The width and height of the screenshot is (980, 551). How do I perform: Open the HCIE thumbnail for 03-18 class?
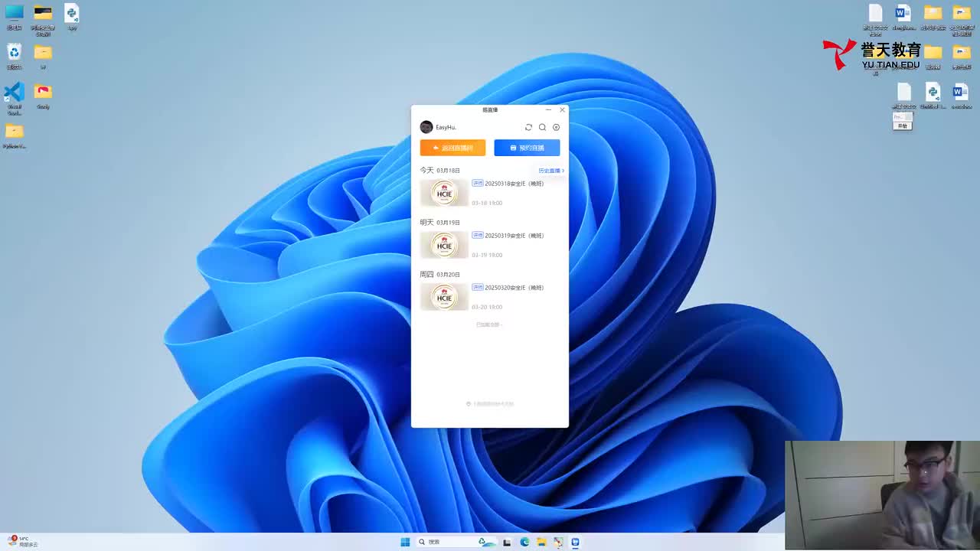[x=444, y=193]
